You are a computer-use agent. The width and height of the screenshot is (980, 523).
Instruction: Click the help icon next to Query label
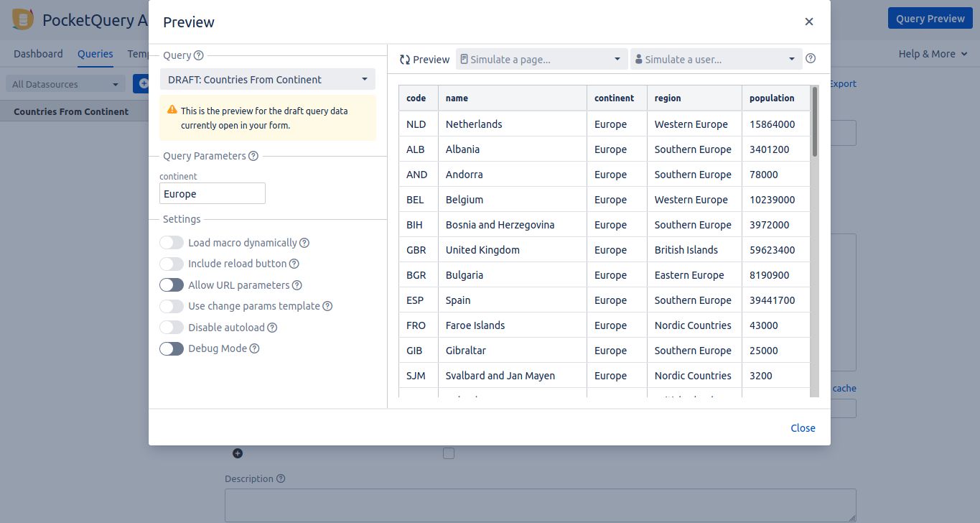[199, 55]
